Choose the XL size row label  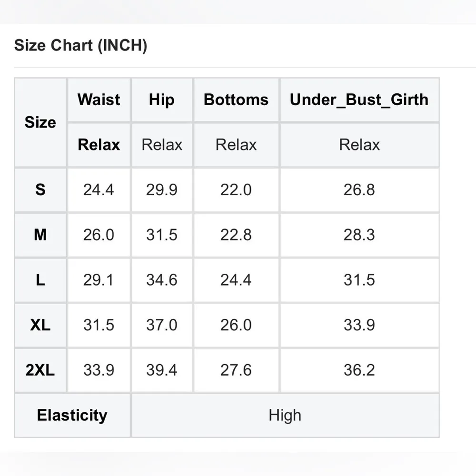point(40,325)
